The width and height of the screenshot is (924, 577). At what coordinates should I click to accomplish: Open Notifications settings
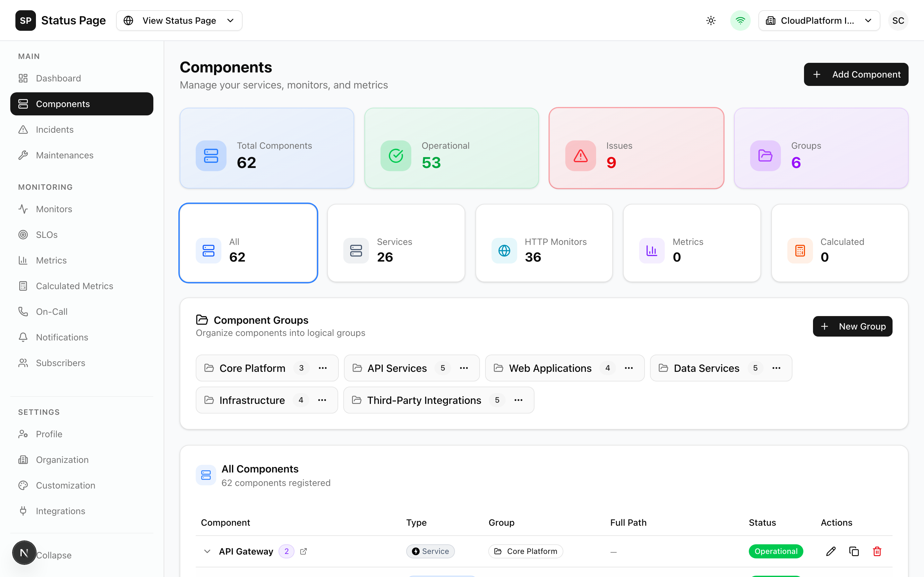(x=62, y=337)
